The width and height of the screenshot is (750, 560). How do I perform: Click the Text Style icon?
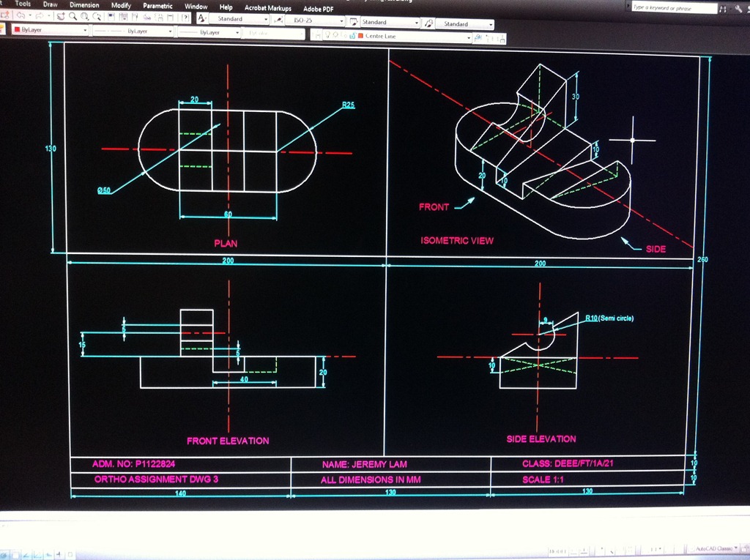202,18
